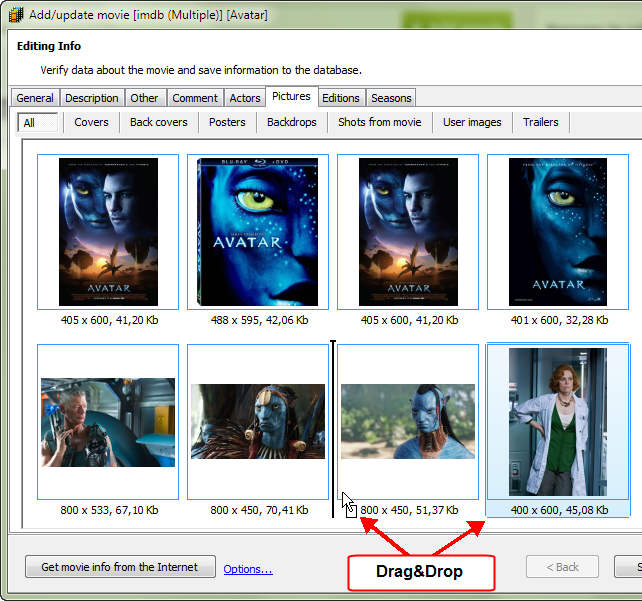Switch to the Seasons tab

pos(391,98)
